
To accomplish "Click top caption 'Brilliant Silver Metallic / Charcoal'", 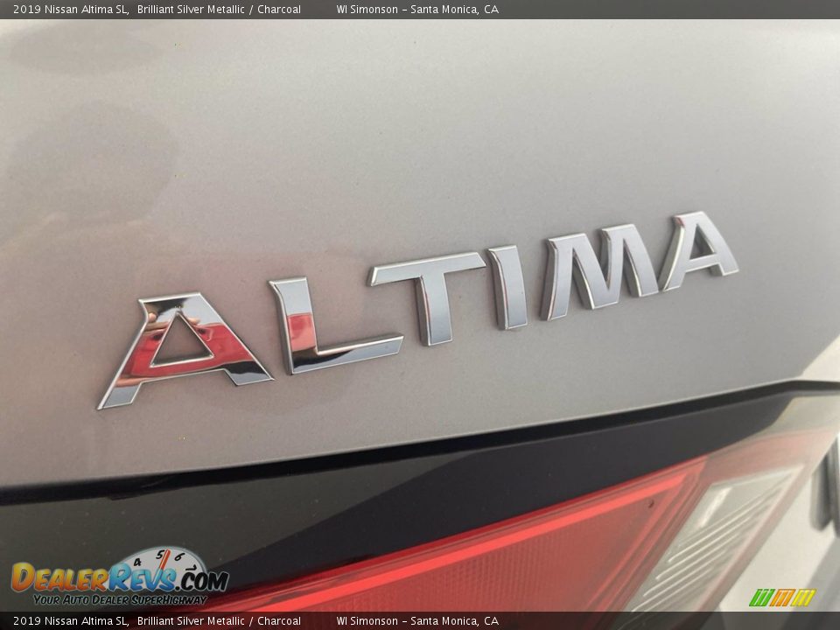I will 219,9.
